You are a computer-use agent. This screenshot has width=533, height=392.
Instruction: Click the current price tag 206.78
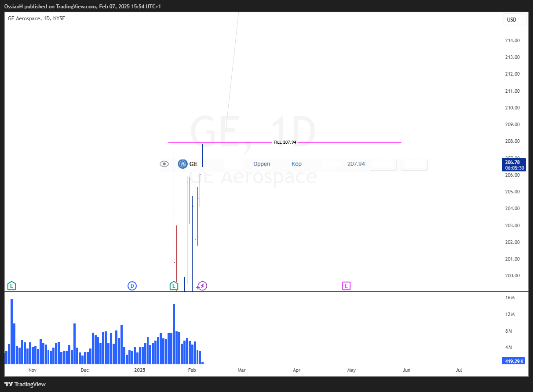coord(513,165)
